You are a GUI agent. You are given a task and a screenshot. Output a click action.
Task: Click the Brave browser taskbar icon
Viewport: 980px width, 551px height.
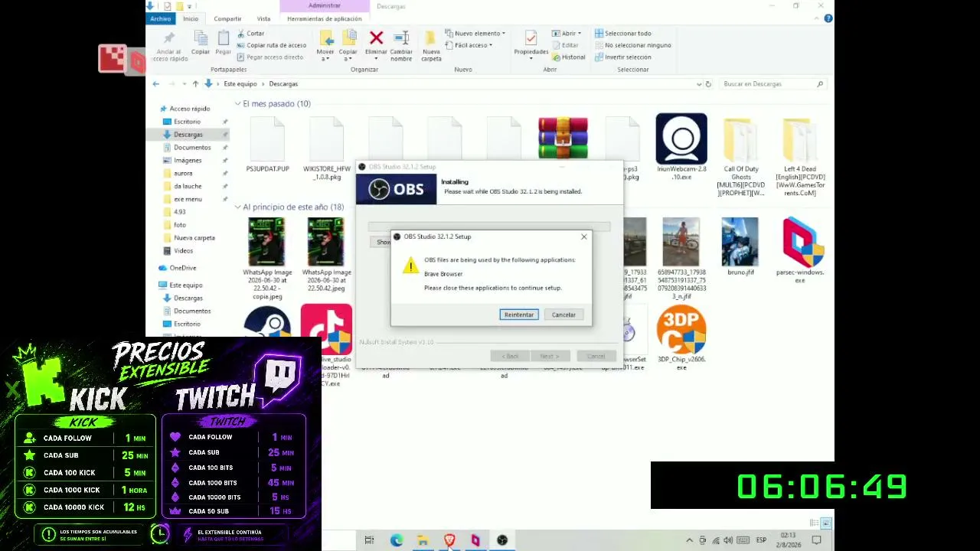coord(449,540)
